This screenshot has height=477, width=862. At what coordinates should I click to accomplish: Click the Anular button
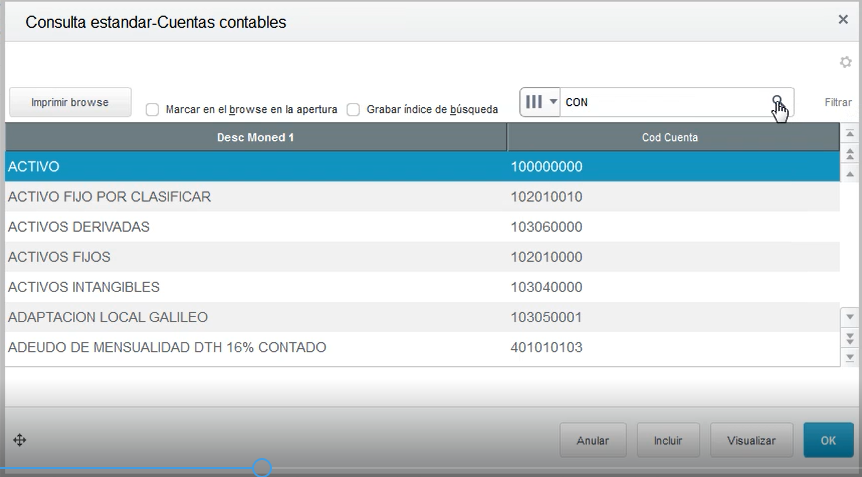point(593,440)
